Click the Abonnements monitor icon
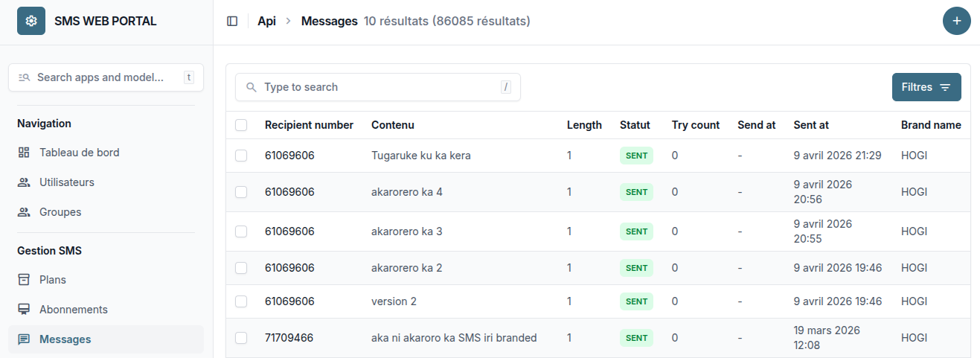 (24, 310)
